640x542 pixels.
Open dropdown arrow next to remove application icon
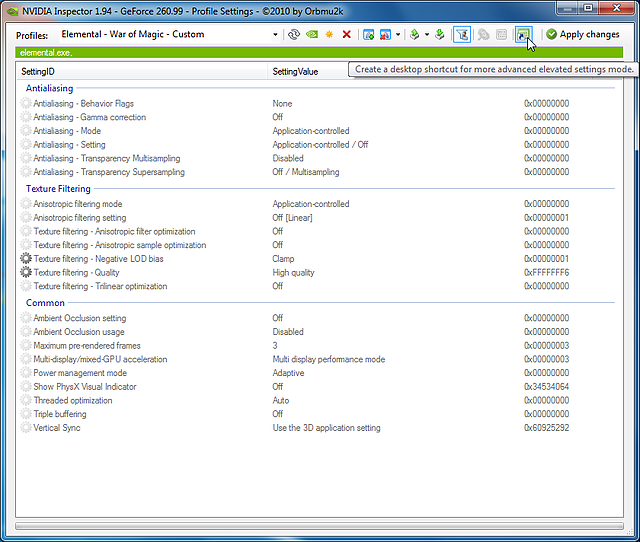tap(397, 34)
